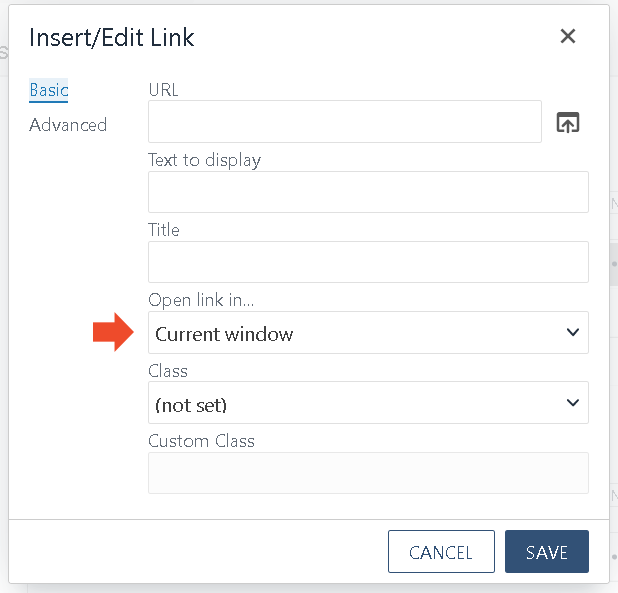Image resolution: width=618 pixels, height=593 pixels.
Task: Expand the Open link in chevron arrow
Action: click(573, 332)
